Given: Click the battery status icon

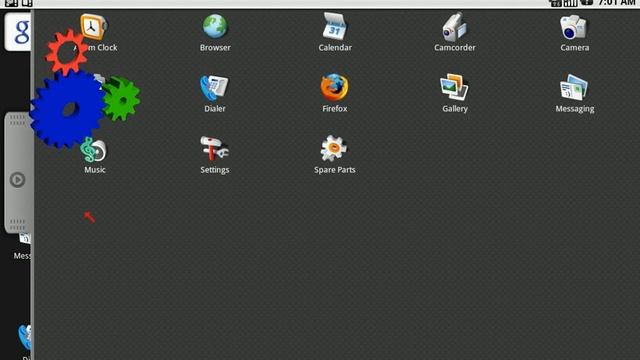Looking at the screenshot, I should click(x=587, y=3).
